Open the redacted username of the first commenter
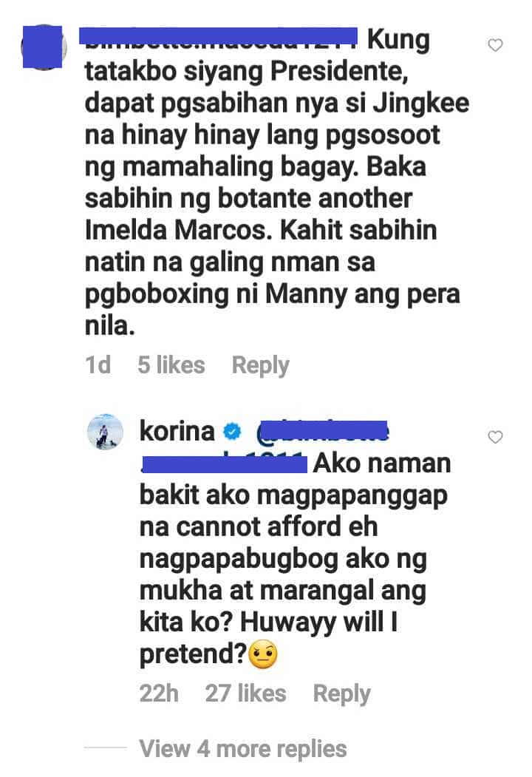The image size is (532, 777). point(219,38)
